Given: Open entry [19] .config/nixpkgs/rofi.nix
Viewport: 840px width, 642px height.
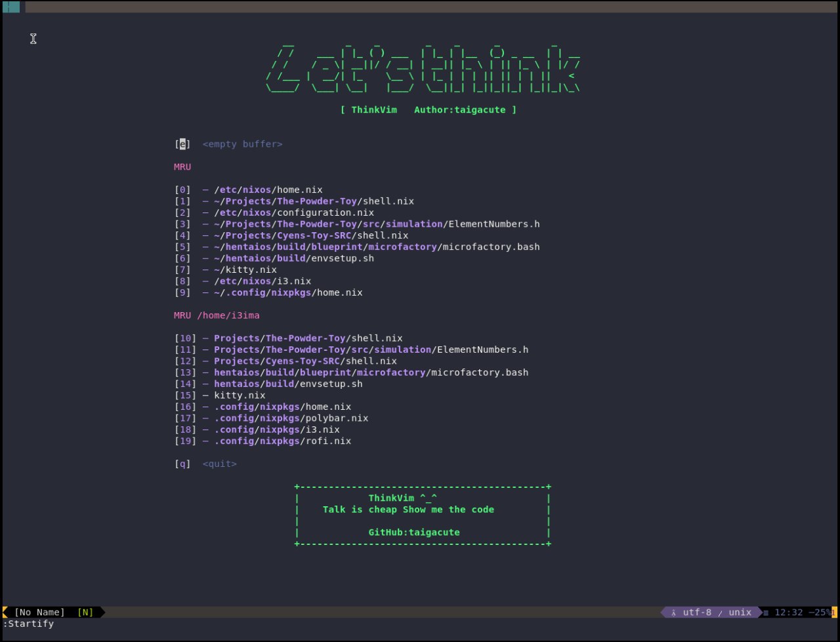Looking at the screenshot, I should pos(262,441).
